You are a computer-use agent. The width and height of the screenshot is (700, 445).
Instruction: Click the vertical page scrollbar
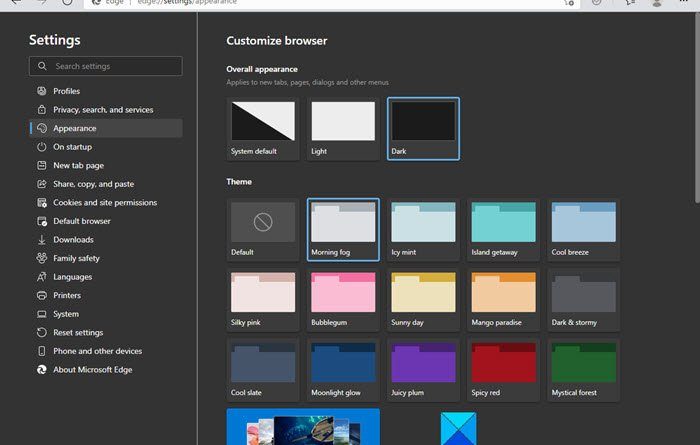pyautogui.click(x=697, y=107)
